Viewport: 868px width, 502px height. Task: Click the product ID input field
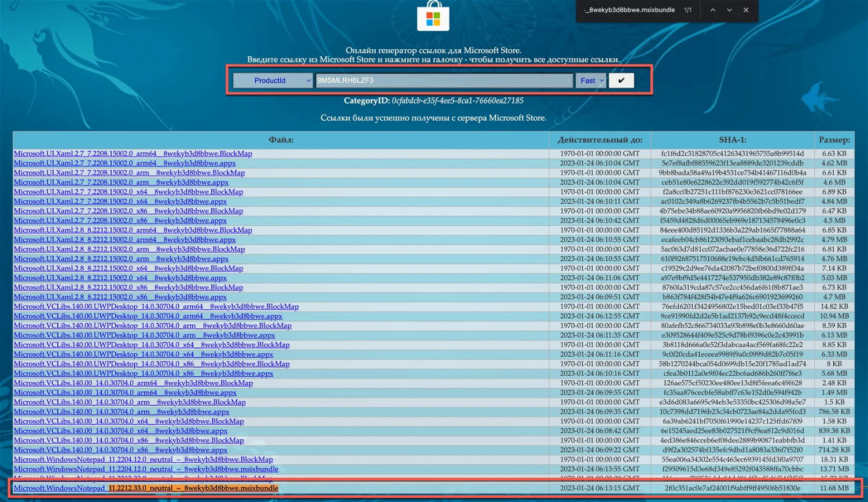click(x=444, y=80)
